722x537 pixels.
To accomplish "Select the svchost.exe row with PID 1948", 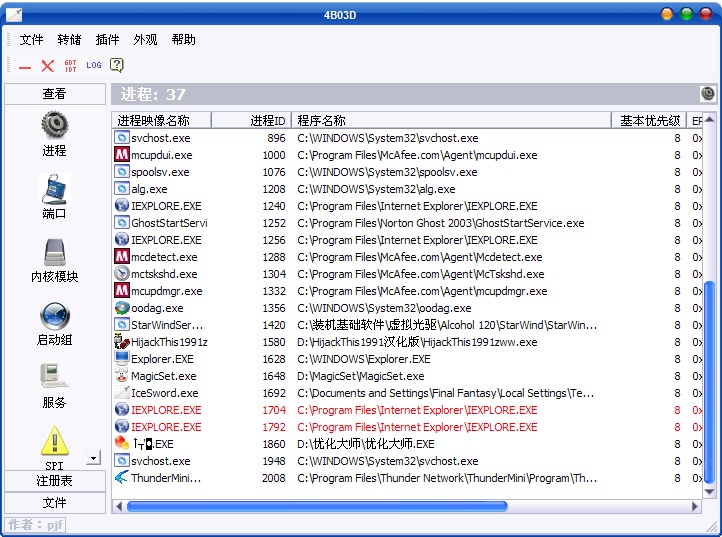I will pyautogui.click(x=408, y=461).
